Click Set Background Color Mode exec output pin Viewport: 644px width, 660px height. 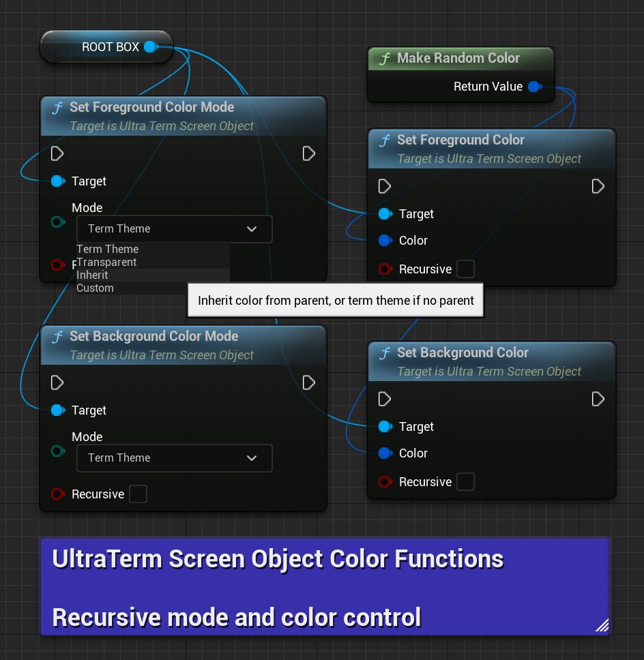(309, 382)
